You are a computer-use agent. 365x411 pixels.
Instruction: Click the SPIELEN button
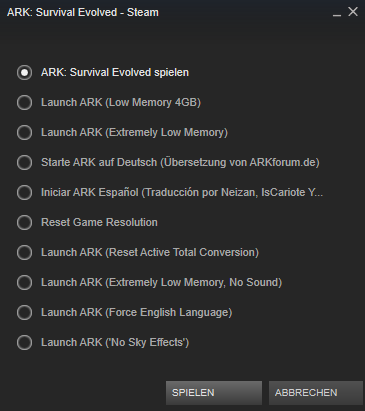[x=214, y=393]
